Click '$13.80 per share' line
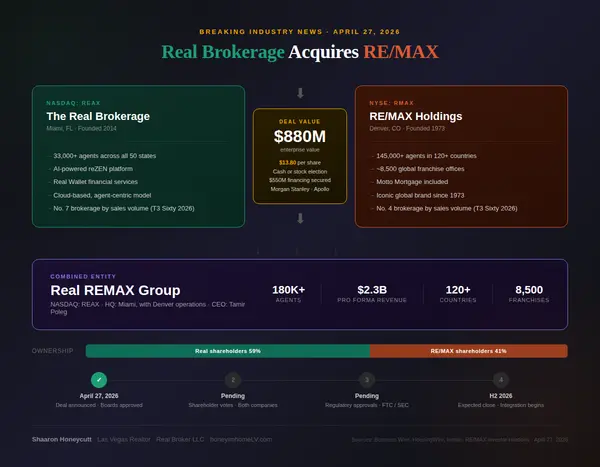The height and width of the screenshot is (467, 600). tap(300, 163)
